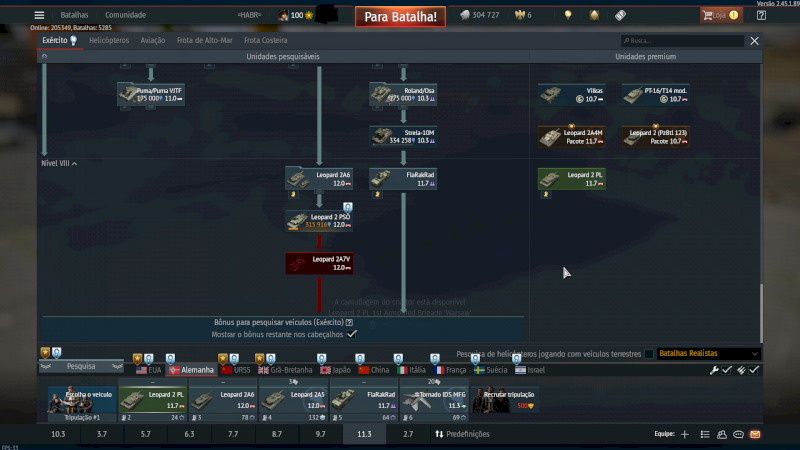Open the wrench settings icon above crew slots
The width and height of the screenshot is (800, 450).
[714, 370]
